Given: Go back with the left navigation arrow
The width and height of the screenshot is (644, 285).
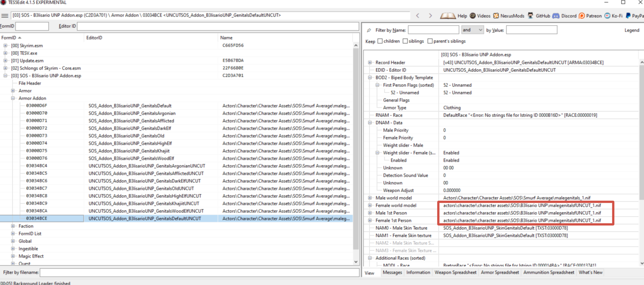Looking at the screenshot, I should tap(418, 16).
